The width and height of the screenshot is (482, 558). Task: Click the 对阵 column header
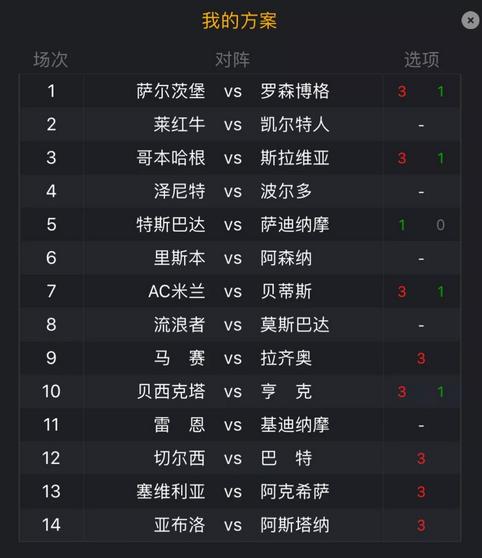[x=233, y=60]
